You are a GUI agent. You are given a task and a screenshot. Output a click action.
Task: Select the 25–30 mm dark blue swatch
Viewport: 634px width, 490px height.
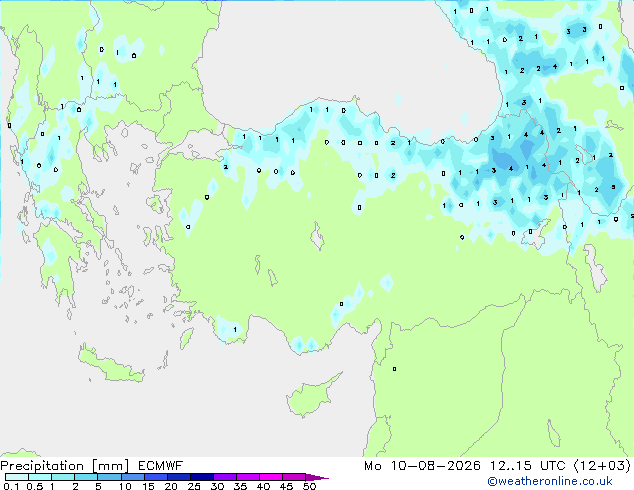coord(201,477)
